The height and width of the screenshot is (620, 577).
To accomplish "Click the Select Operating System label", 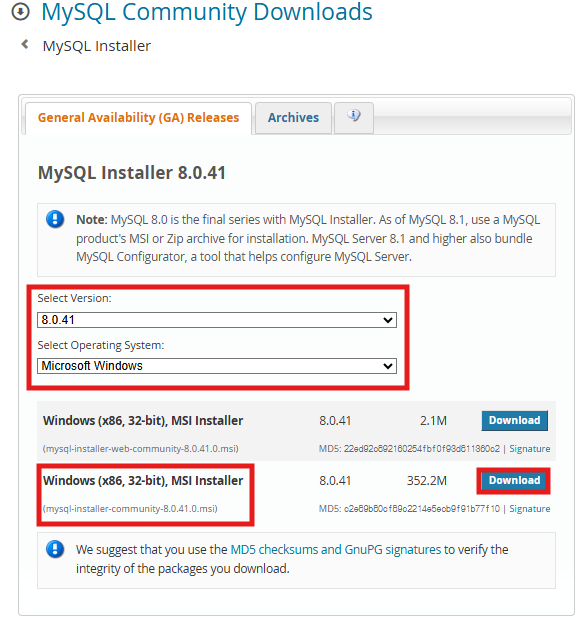I will tap(100, 345).
